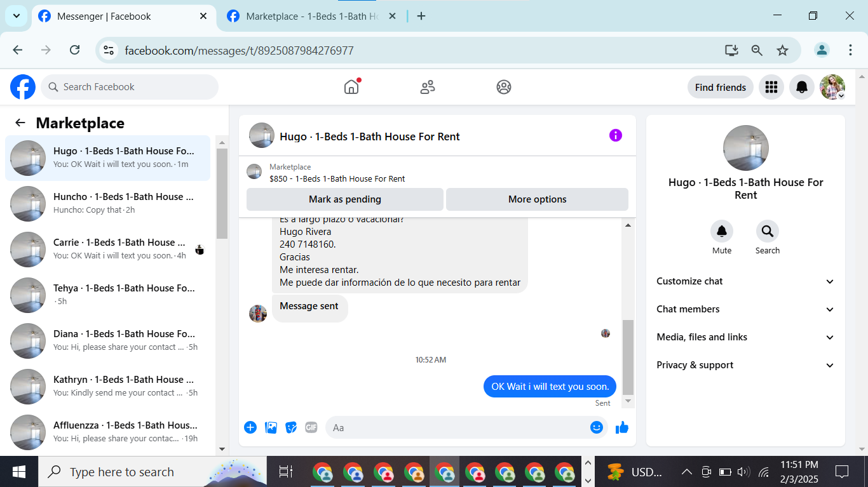
Task: Open more actions with the blue plus icon
Action: tap(250, 427)
